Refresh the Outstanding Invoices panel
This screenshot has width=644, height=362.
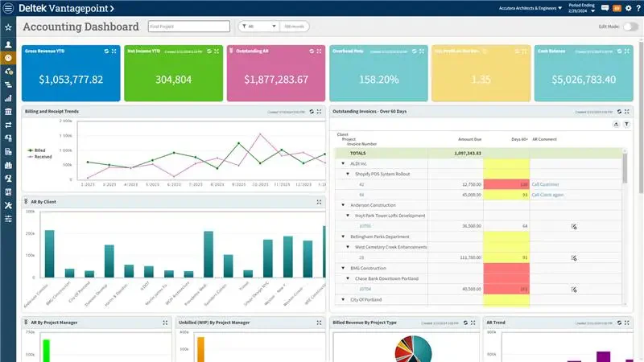pyautogui.click(x=619, y=112)
